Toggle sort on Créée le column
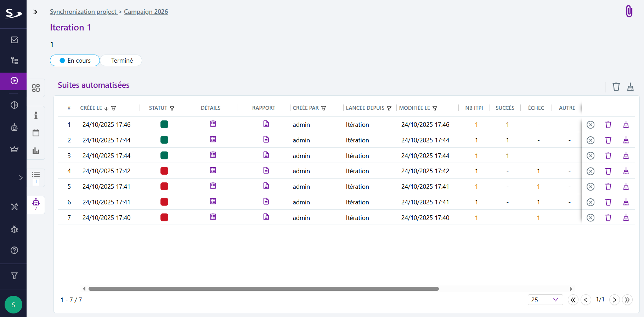This screenshot has width=644, height=317. (106, 108)
